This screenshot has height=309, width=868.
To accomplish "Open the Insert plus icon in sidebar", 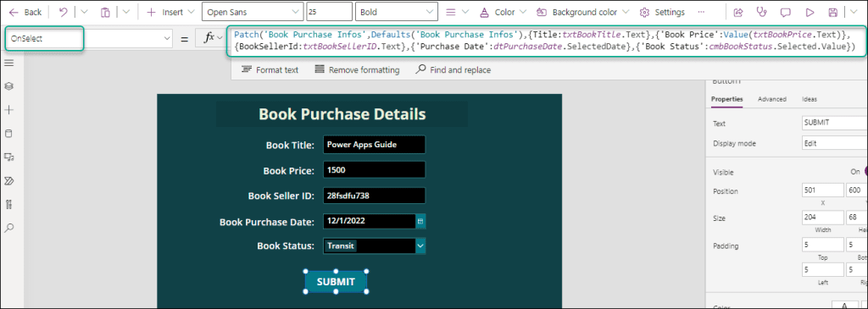I will pyautogui.click(x=8, y=110).
